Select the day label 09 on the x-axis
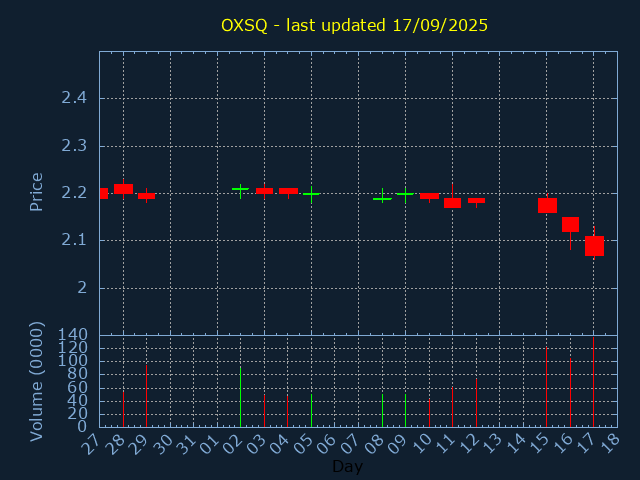The height and width of the screenshot is (480, 640). tap(396, 444)
